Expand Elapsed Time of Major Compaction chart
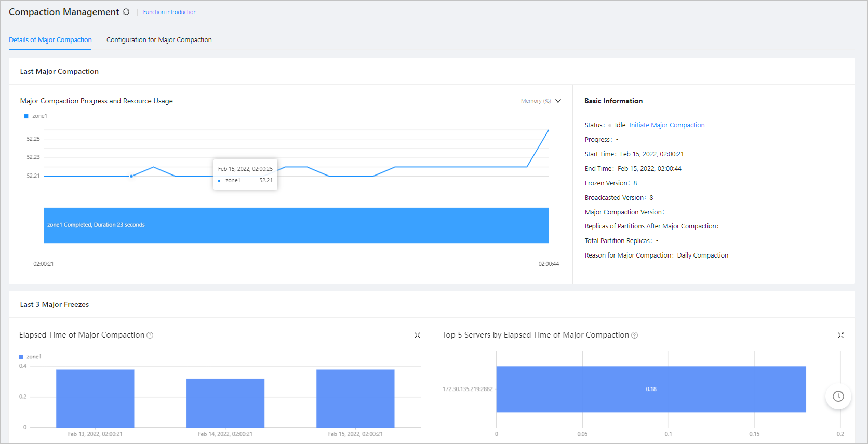 point(417,335)
